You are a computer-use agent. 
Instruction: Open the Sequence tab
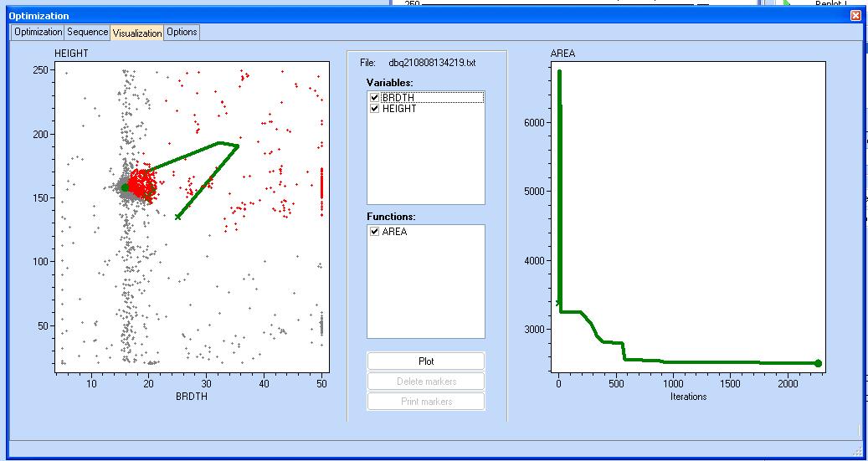pyautogui.click(x=87, y=32)
